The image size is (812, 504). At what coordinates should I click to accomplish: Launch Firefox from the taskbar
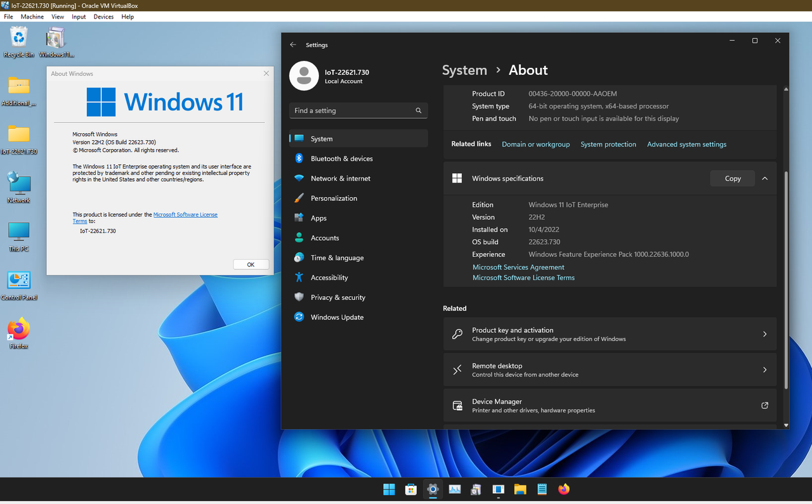[x=564, y=489]
